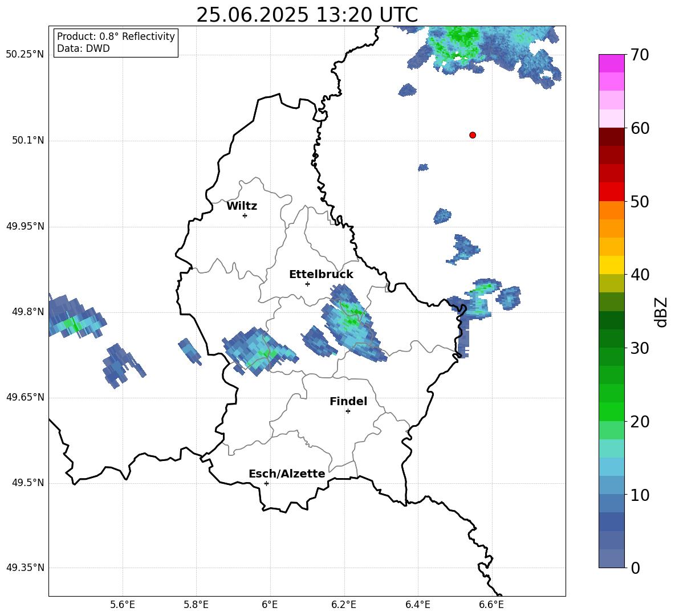
Task: Click the 30 tick label on the colorbar
Action: click(x=640, y=348)
